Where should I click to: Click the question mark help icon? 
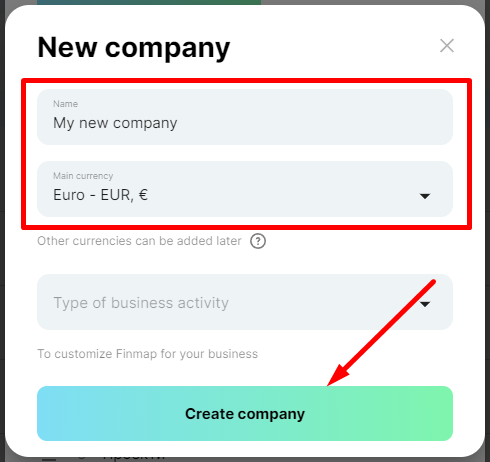pyautogui.click(x=258, y=241)
